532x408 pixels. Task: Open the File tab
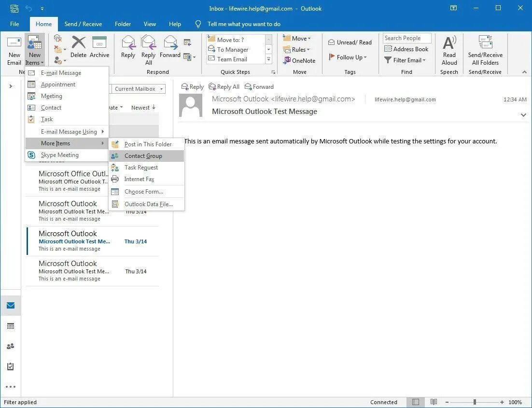pyautogui.click(x=14, y=24)
